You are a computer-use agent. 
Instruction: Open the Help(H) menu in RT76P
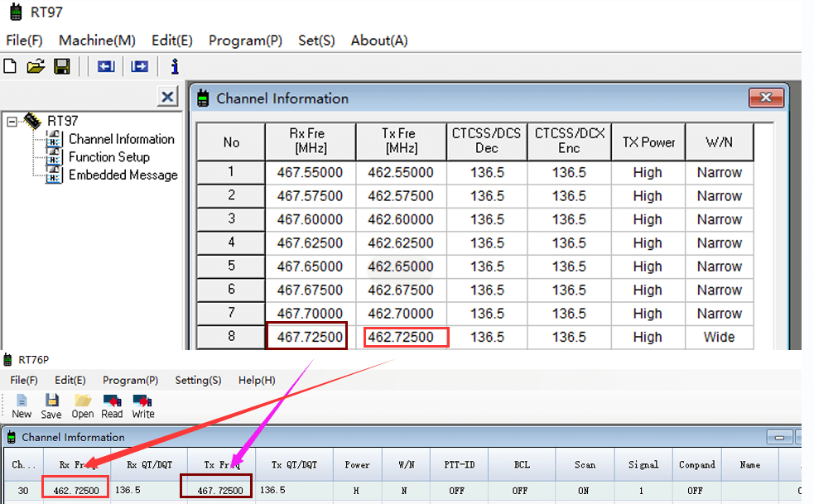pyautogui.click(x=257, y=380)
